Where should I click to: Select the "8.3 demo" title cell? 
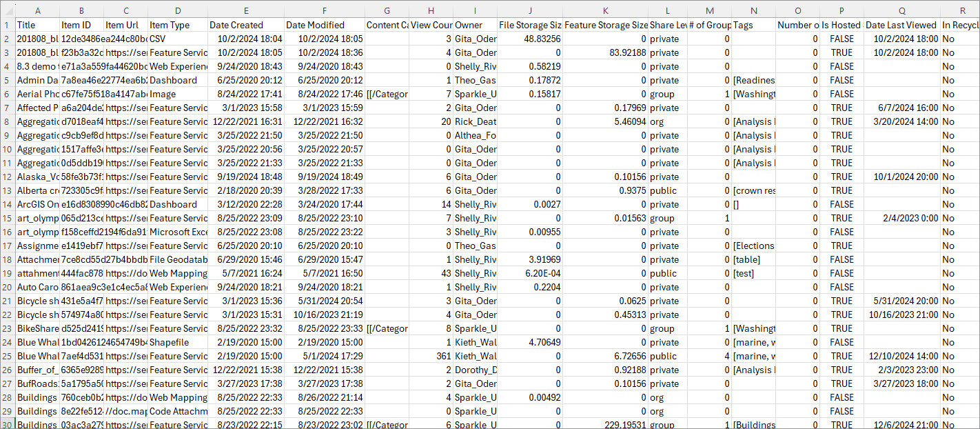coord(37,66)
